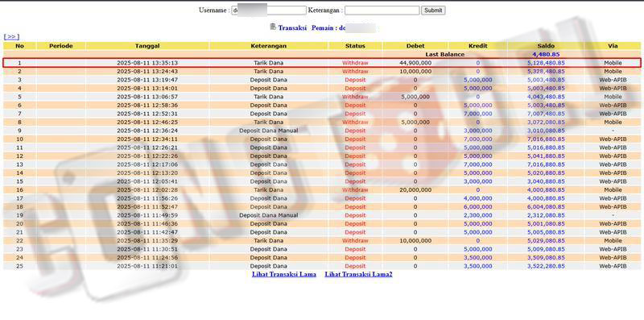Click the Last Balance value 4,480.85
644x320 pixels.
546,54
